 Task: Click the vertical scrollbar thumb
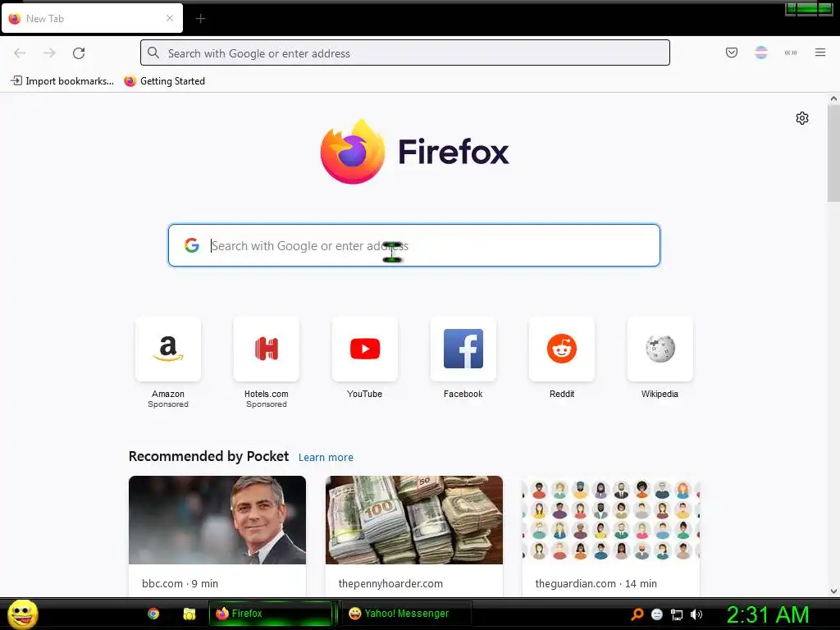click(833, 153)
